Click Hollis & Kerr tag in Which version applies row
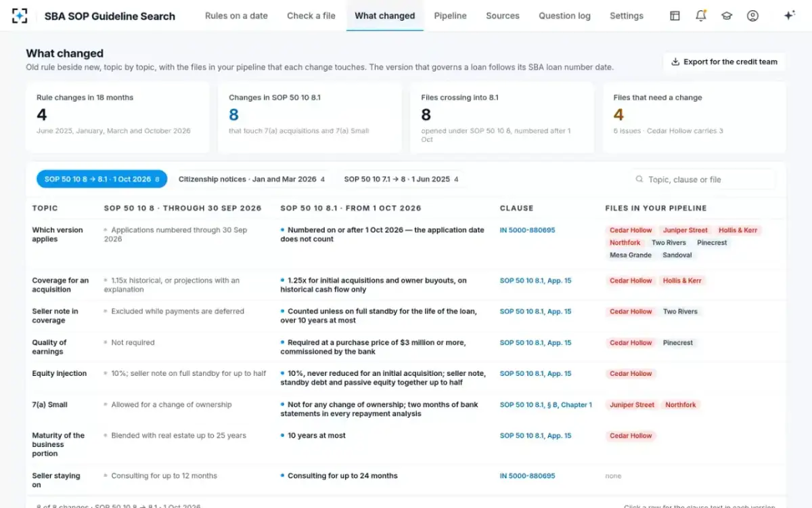The width and height of the screenshot is (812, 508). point(738,230)
